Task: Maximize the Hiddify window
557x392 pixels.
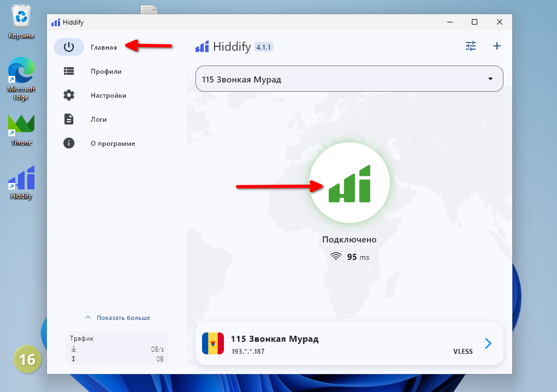Action: [474, 22]
